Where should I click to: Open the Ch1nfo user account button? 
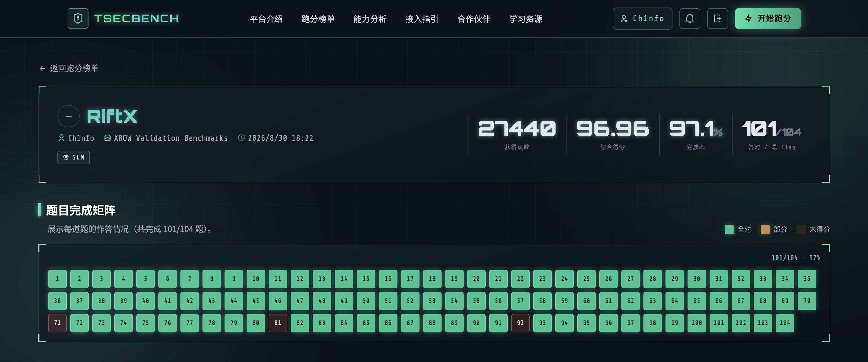pyautogui.click(x=642, y=19)
